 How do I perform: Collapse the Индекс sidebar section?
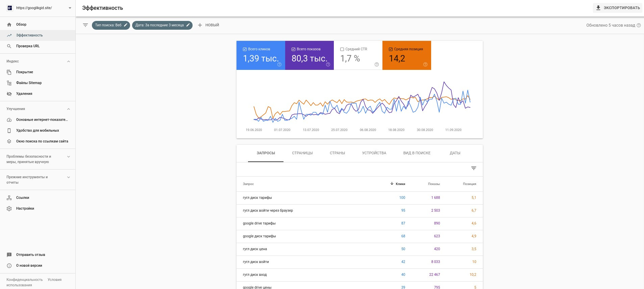(69, 61)
